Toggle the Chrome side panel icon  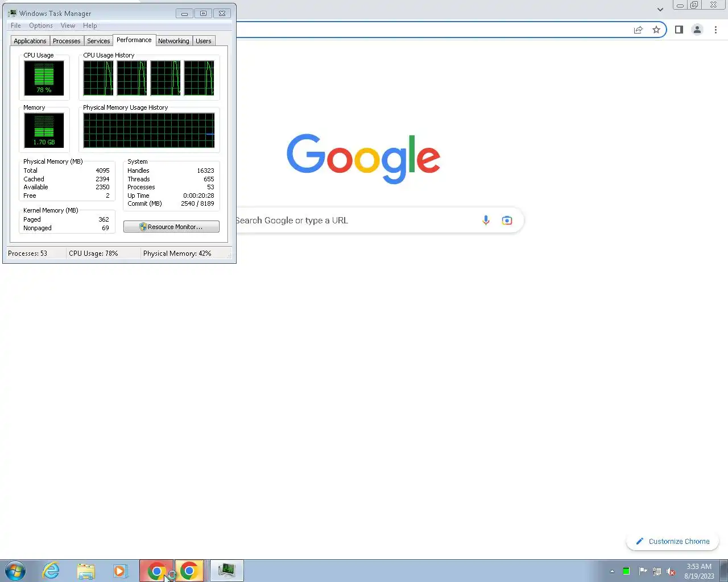(679, 30)
